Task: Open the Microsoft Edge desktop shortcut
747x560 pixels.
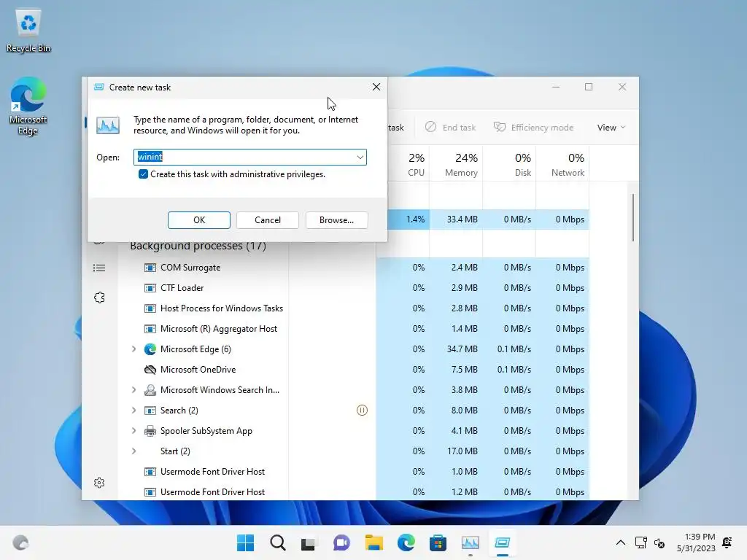Action: click(x=28, y=106)
